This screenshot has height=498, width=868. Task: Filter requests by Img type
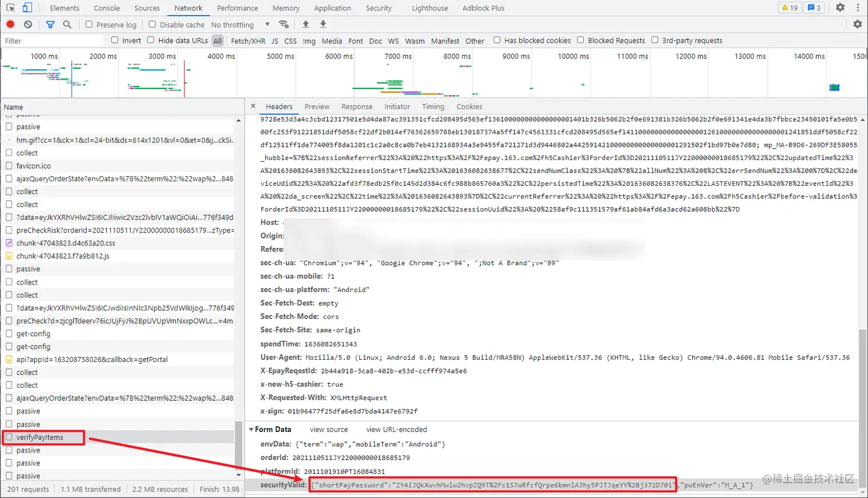(x=309, y=41)
